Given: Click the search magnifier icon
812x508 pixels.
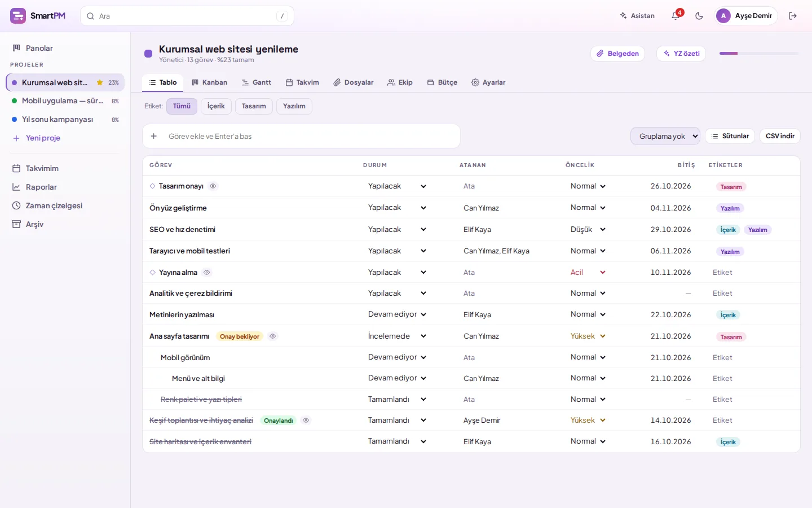Looking at the screenshot, I should 90,16.
